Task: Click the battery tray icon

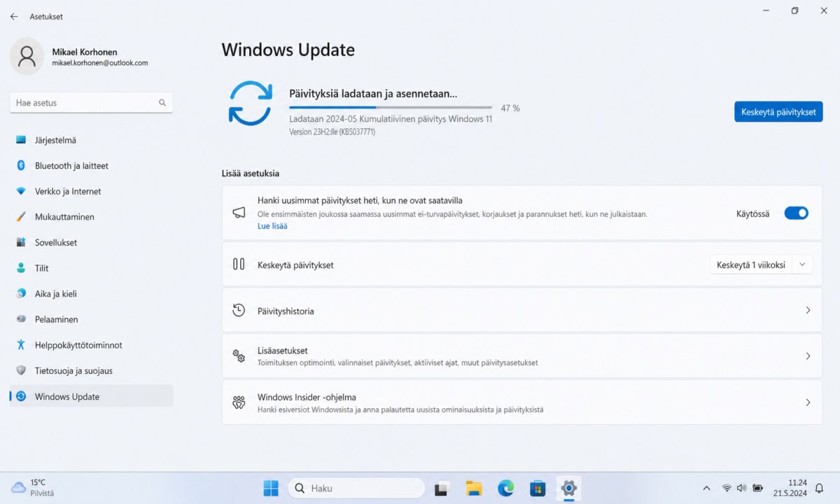Action: (758, 488)
